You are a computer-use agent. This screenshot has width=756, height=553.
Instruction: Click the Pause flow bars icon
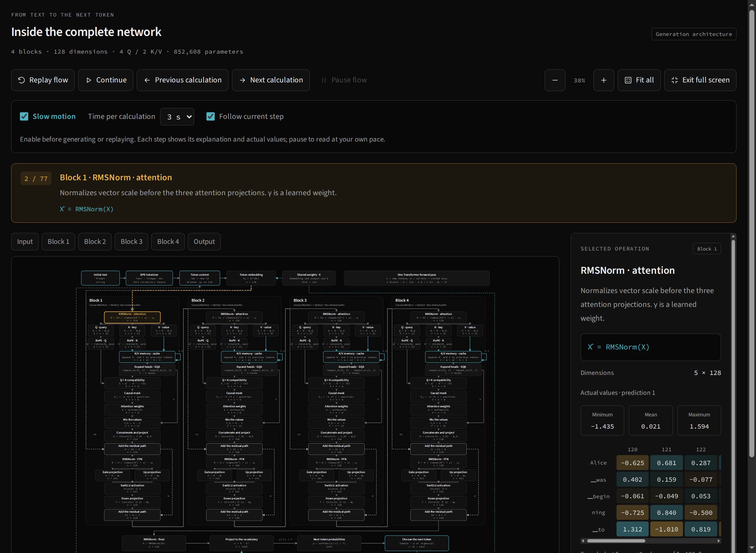[x=323, y=80]
